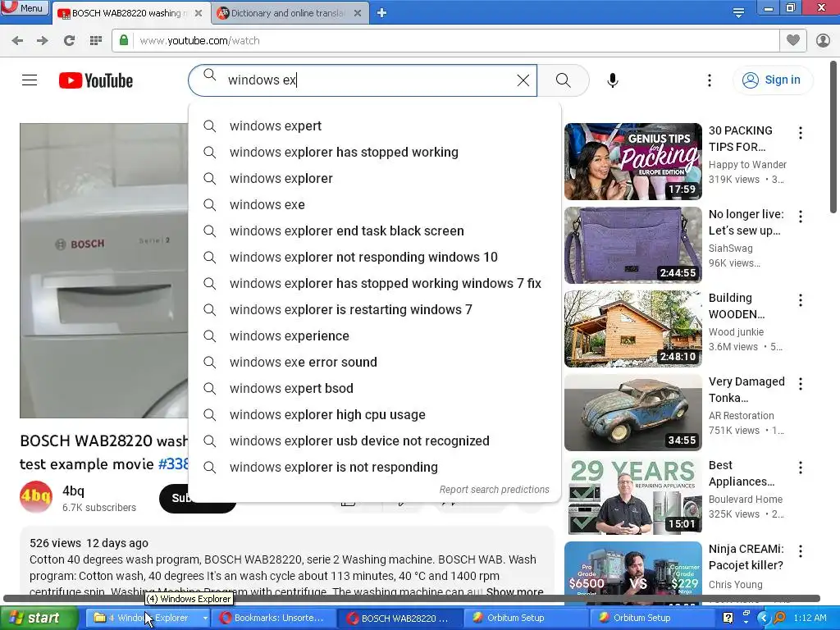Screen dimensions: 840x630
Task: Open more options for Building WOODEN video
Action: pyautogui.click(x=801, y=300)
